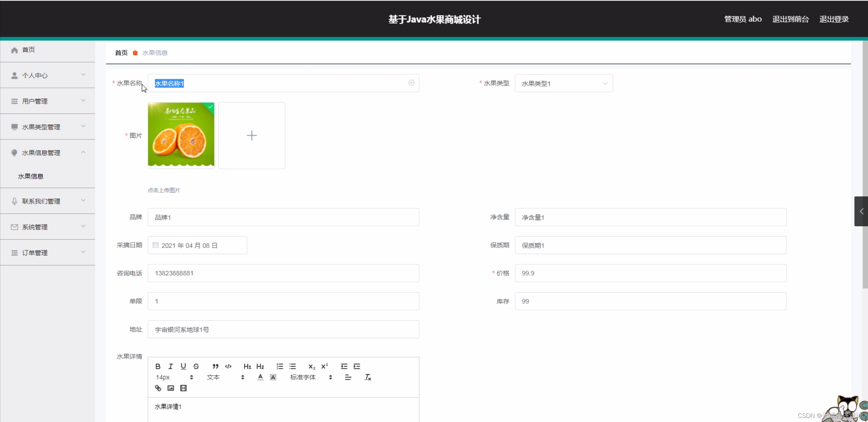Open the text color picker
Image resolution: width=868 pixels, height=422 pixels.
tap(260, 377)
